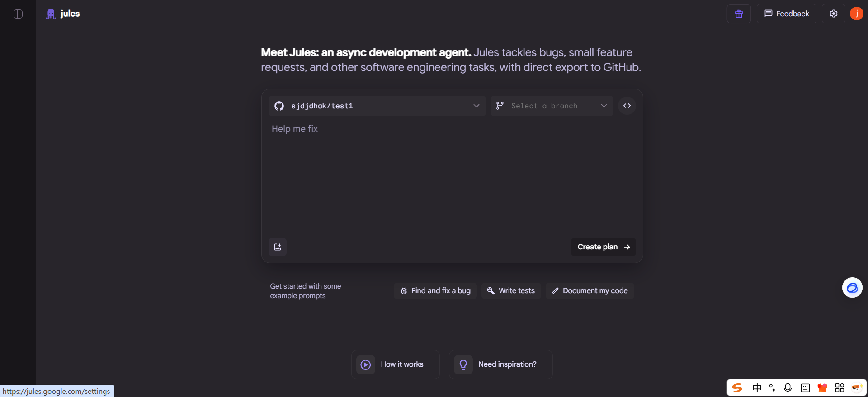Focus the Help me fix prompt box
868x397 pixels.
452,176
